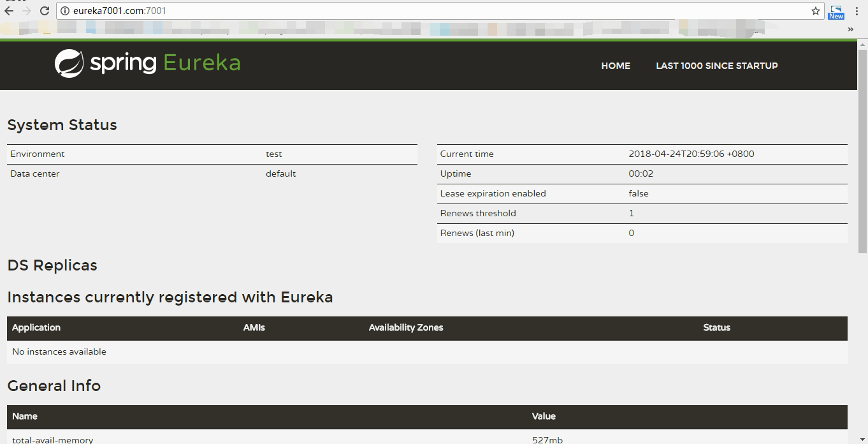Select the 'No instances available' row

coord(427,352)
